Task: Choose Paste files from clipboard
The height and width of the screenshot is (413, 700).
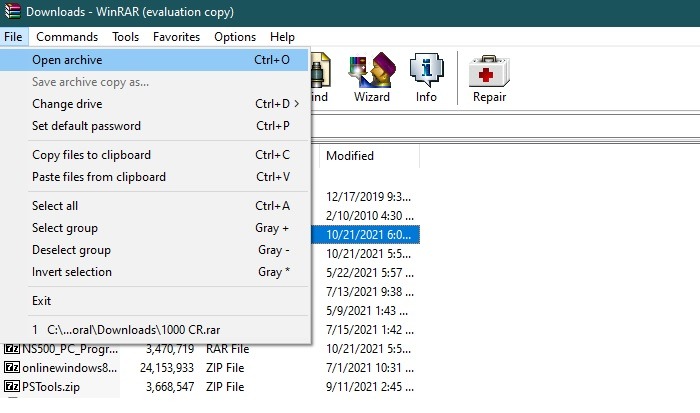Action: 154,177
